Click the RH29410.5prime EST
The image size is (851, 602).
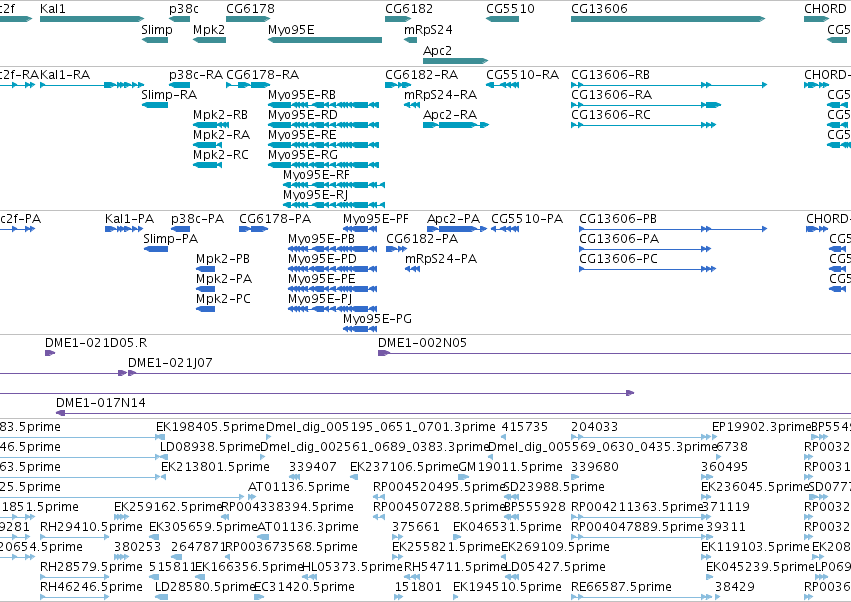75,537
